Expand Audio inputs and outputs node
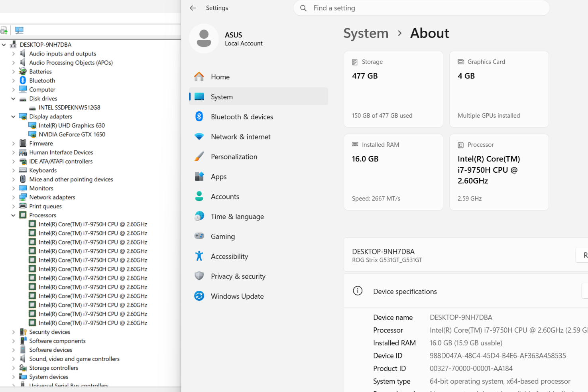The width and height of the screenshot is (588, 392). point(14,53)
